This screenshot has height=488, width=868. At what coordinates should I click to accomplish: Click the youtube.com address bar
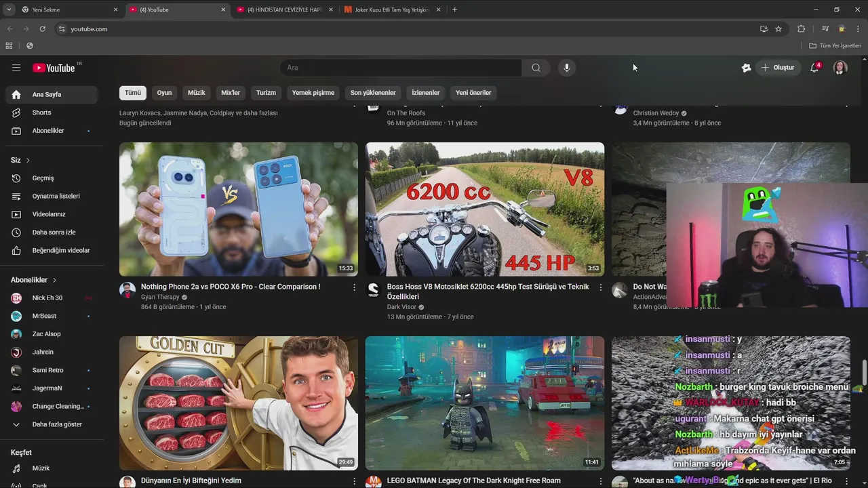(x=407, y=29)
